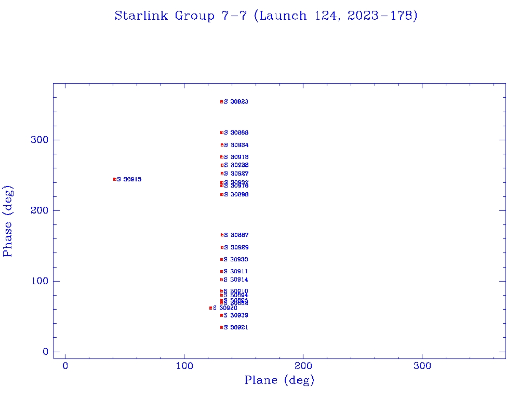532x399 pixels.
Task: Select the S 30923 data marker
Action: pos(221,102)
